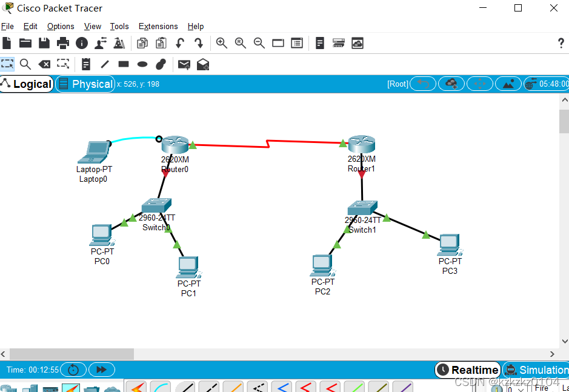Viewport: 569px width, 392px height.
Task: Select Laptop0 on the canvas
Action: pos(94,153)
